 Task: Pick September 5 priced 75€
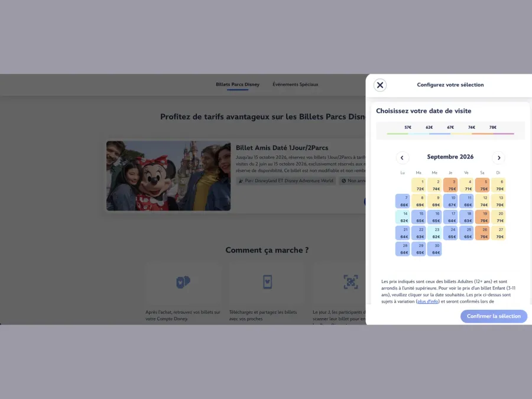pyautogui.click(x=482, y=185)
